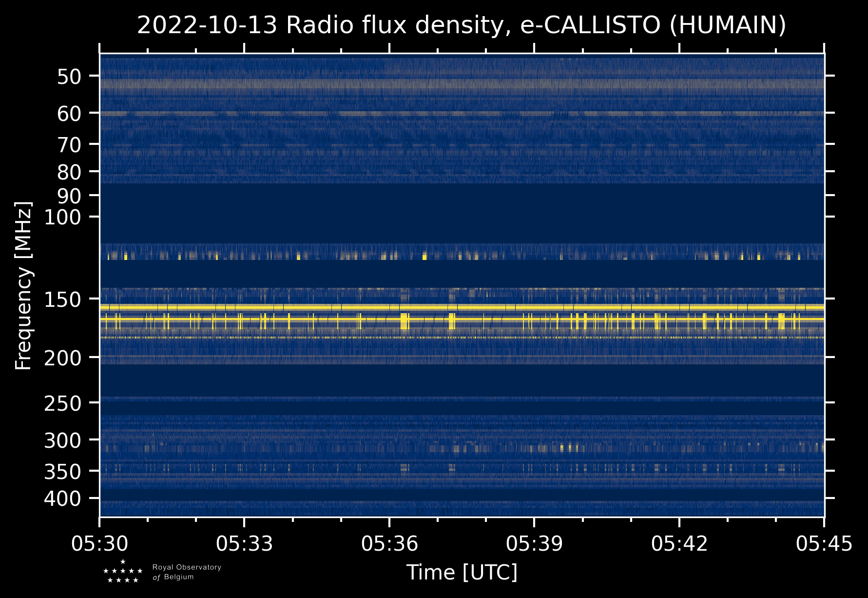Click the 05:33 time tick label
Image resolution: width=868 pixels, height=598 pixels.
[x=244, y=543]
